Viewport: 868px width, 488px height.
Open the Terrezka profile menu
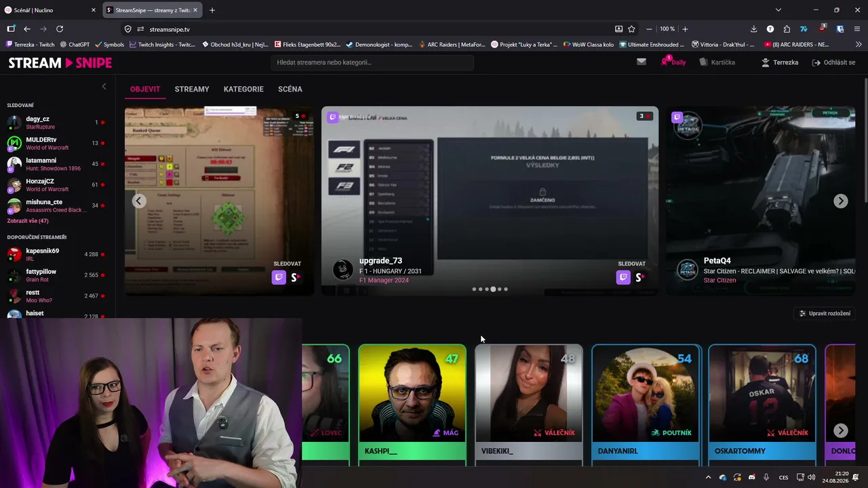coord(780,62)
